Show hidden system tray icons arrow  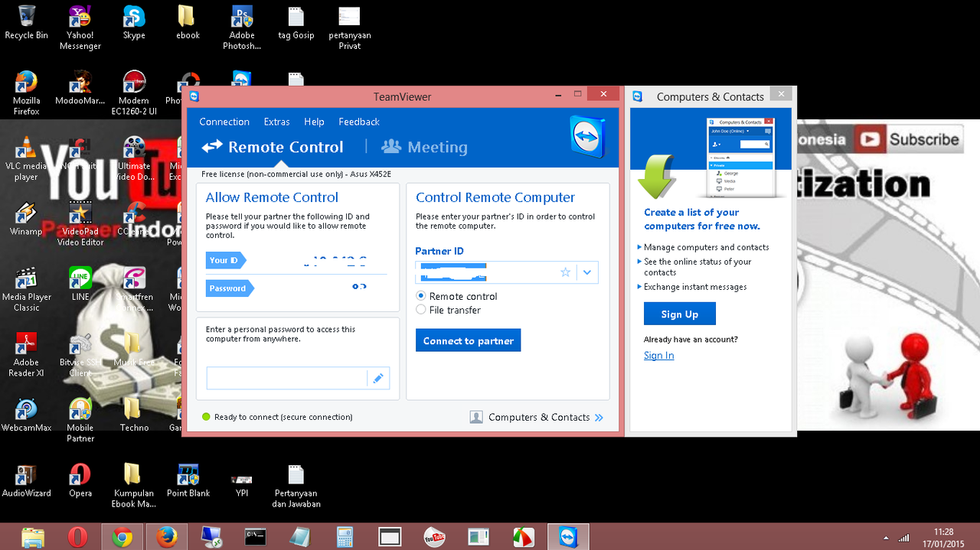(887, 538)
